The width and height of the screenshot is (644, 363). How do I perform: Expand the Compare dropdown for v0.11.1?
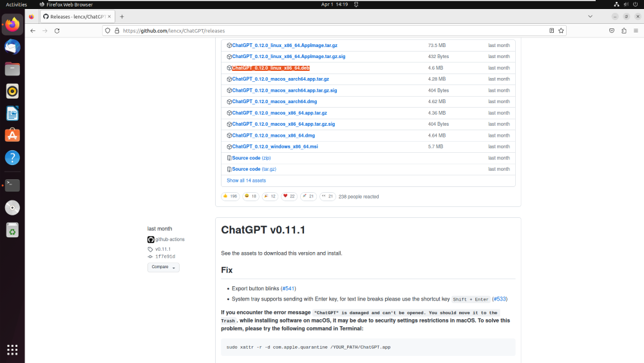tap(164, 267)
